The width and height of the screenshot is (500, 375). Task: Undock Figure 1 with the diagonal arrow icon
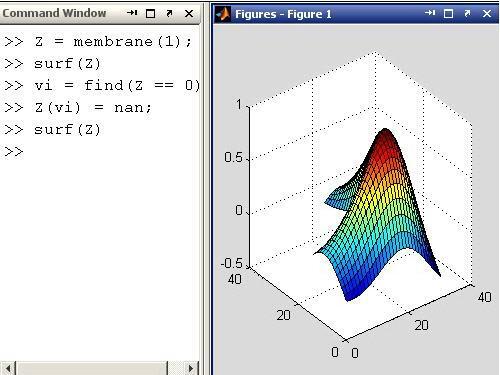[467, 13]
